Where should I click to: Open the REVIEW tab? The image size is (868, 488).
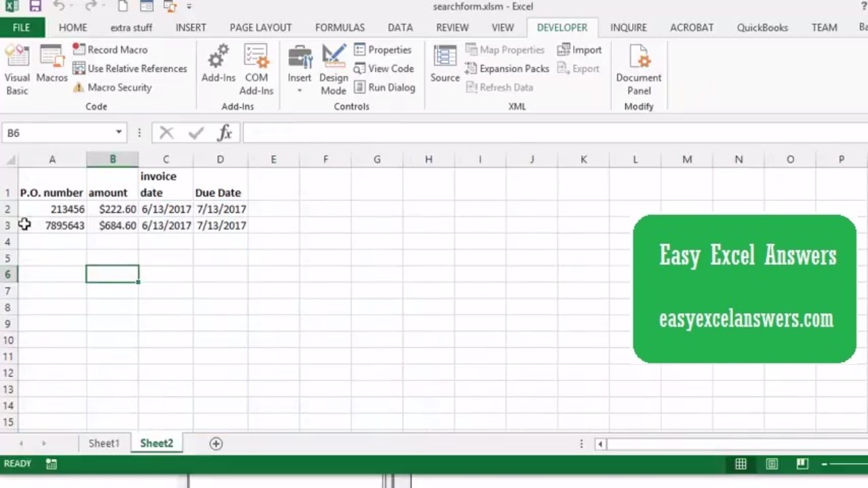click(452, 28)
